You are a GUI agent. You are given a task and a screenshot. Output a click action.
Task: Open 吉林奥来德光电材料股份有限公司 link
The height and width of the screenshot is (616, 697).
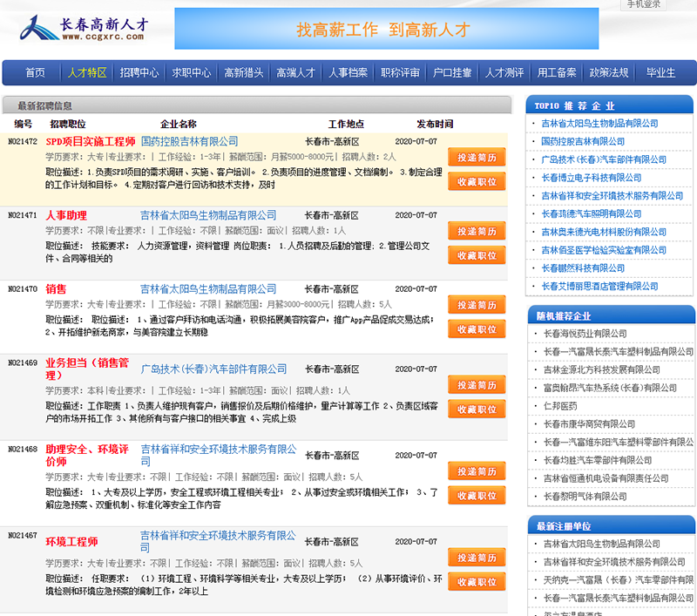(x=604, y=232)
